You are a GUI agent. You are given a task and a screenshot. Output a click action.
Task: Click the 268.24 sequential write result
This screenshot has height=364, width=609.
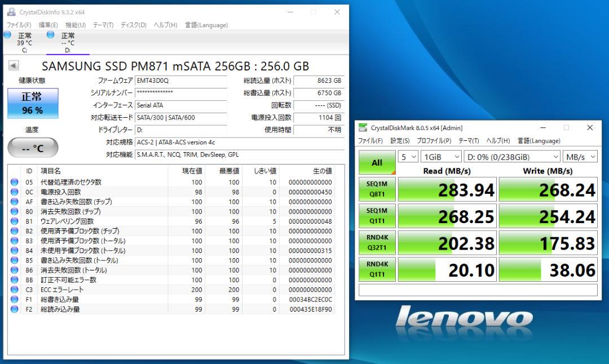(548, 189)
